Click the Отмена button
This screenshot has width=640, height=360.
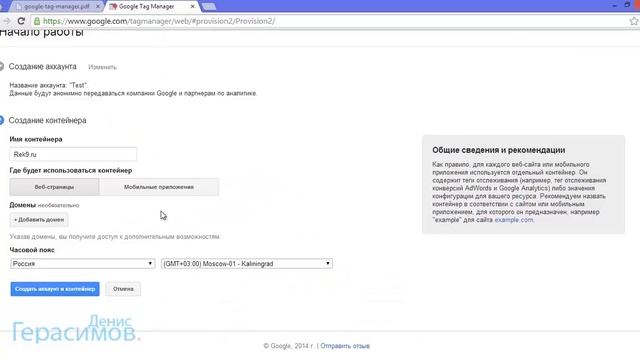[123, 289]
